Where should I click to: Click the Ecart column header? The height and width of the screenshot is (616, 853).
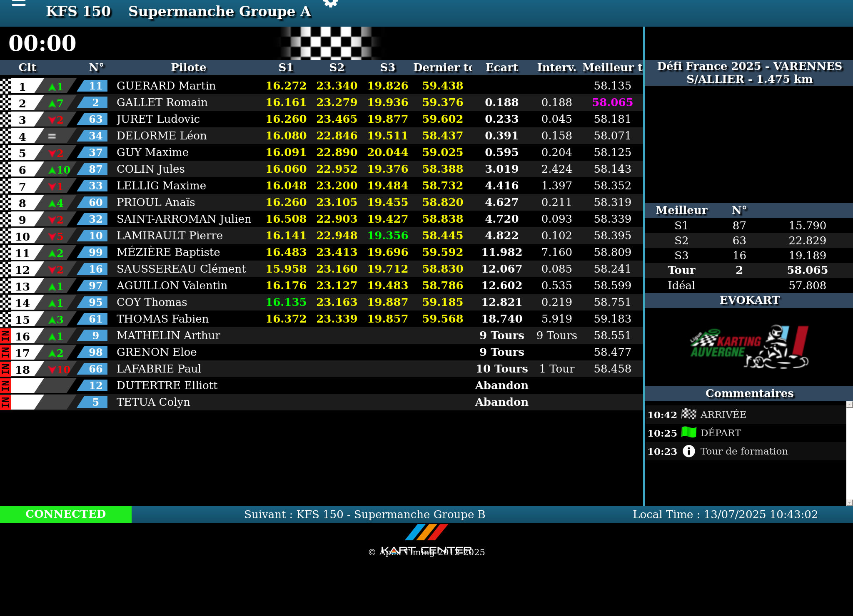[501, 67]
